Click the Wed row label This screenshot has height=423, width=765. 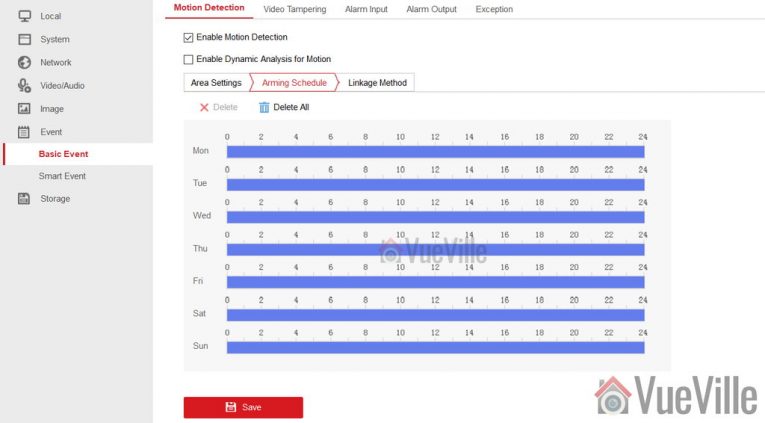tap(201, 216)
